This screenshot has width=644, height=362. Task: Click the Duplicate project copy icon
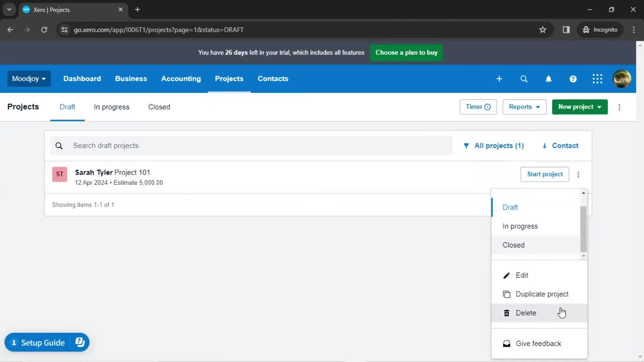click(506, 294)
